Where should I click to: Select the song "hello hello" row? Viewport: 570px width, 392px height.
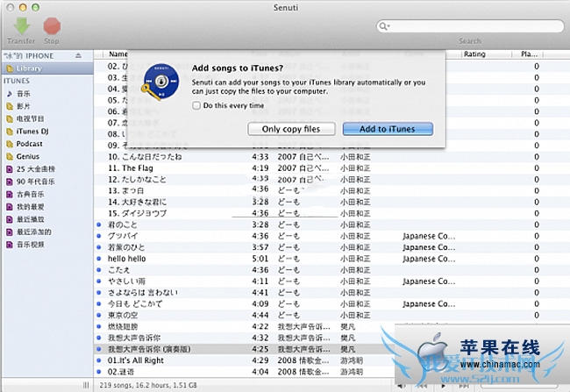coord(126,259)
